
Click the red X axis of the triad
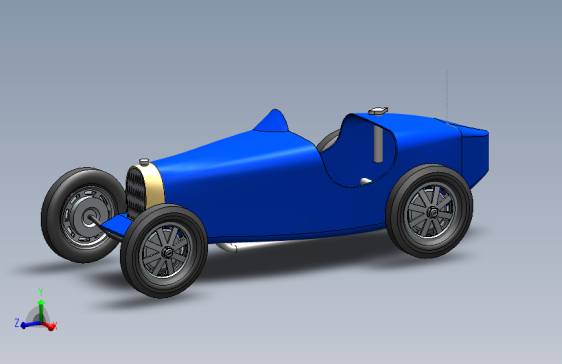(x=48, y=326)
